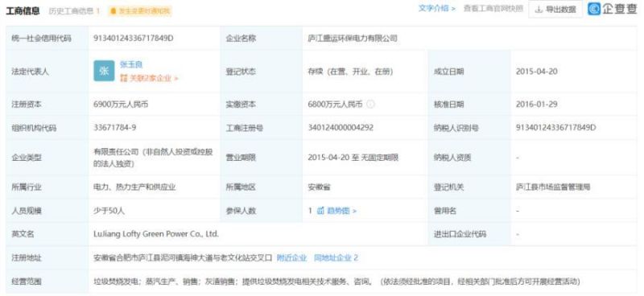Screen dimensions: 644x296
Task: Click the 企查查 logo icon
Action: (x=593, y=9)
